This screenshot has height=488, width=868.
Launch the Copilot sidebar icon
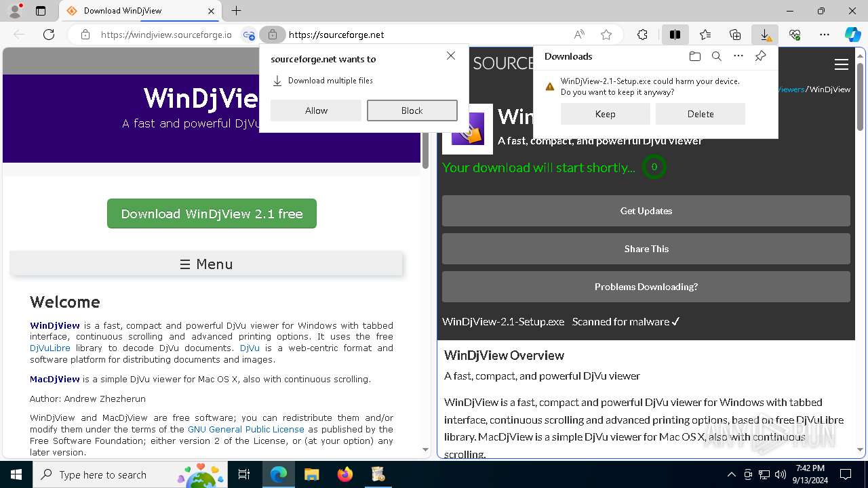(x=852, y=35)
